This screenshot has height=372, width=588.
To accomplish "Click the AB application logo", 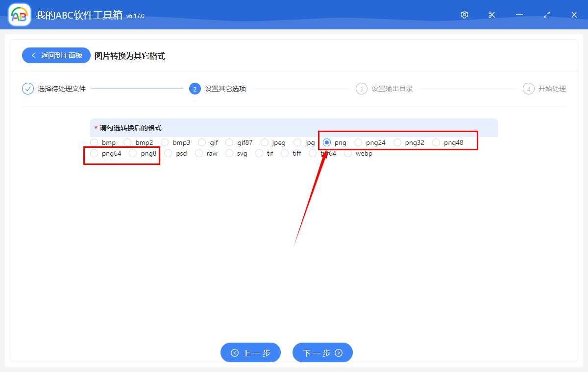I will pyautogui.click(x=19, y=15).
